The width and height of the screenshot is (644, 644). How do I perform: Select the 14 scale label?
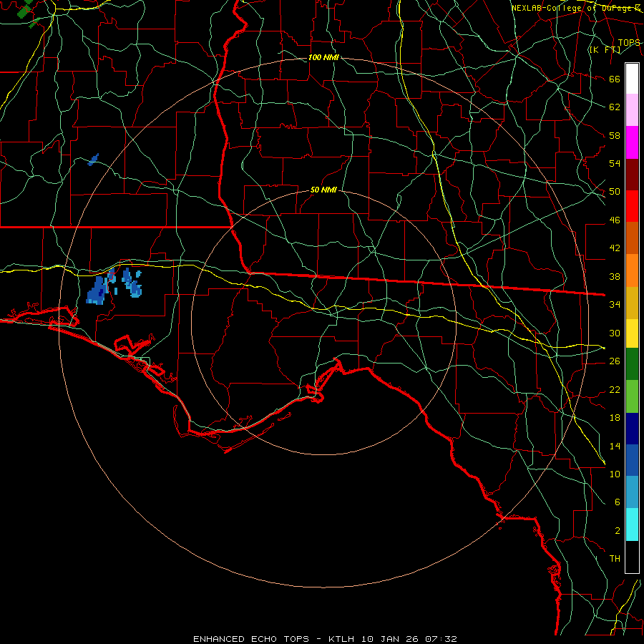(x=615, y=446)
